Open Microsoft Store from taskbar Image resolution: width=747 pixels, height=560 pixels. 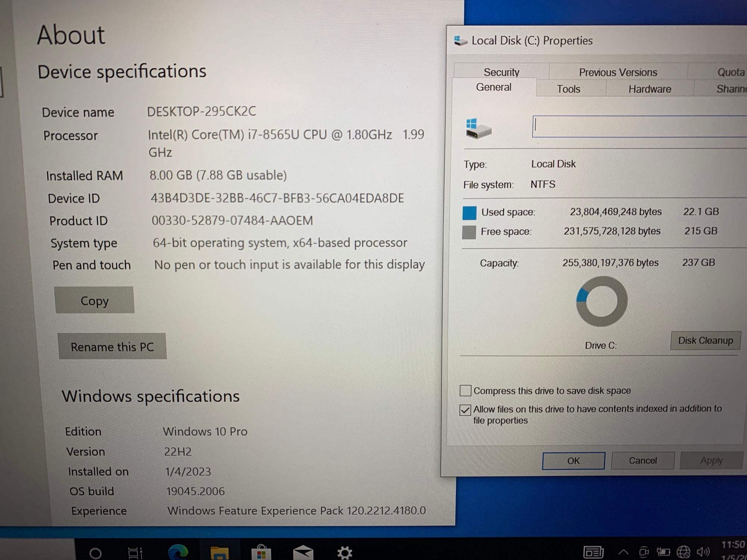point(261,553)
